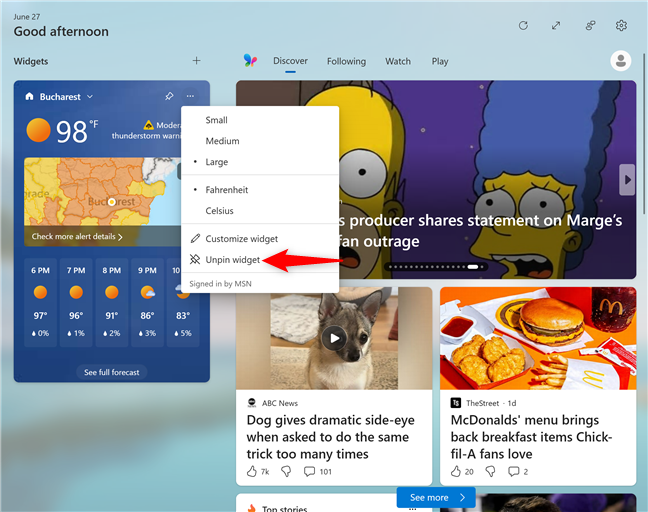Image resolution: width=648 pixels, height=512 pixels.
Task: Open the 6 PM hourly forecast
Action: point(40,302)
